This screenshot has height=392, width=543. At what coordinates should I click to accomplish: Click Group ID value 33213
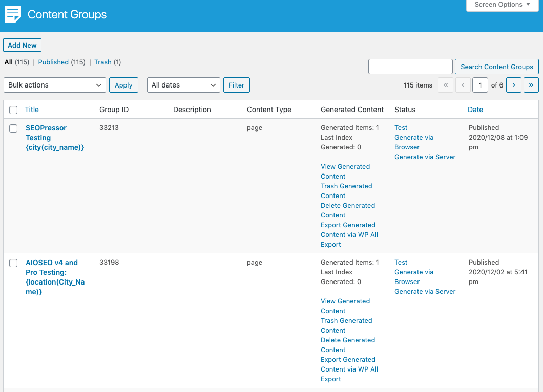109,127
